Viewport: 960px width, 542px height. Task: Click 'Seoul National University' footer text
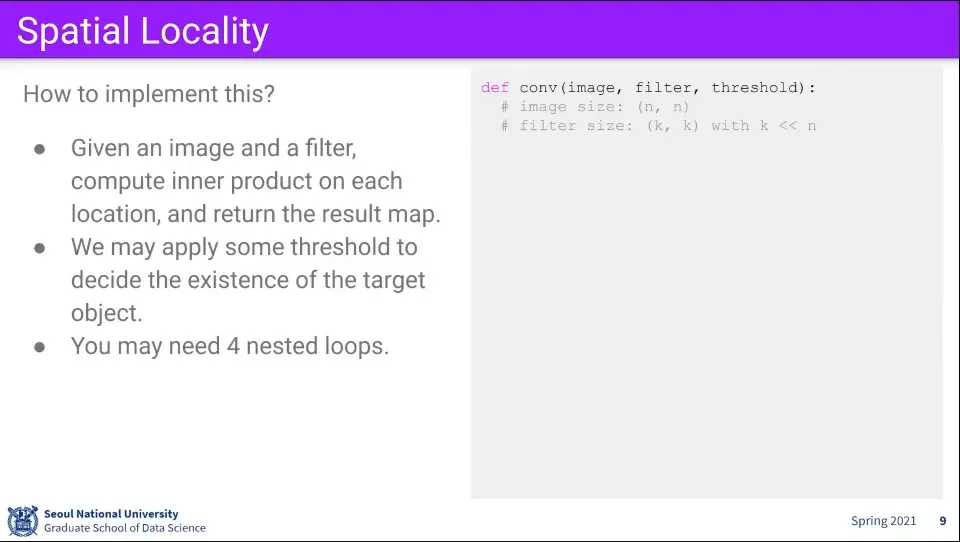[111, 514]
